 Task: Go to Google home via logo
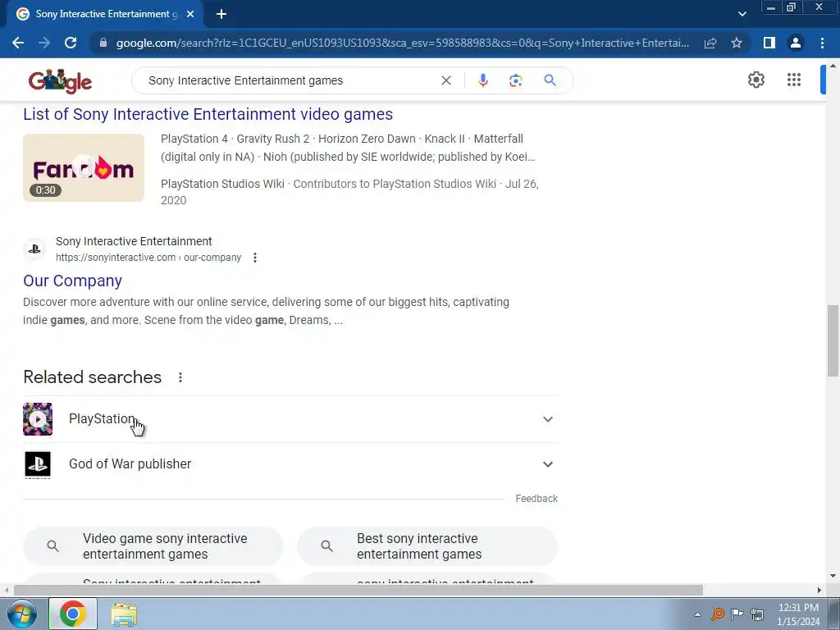click(60, 81)
